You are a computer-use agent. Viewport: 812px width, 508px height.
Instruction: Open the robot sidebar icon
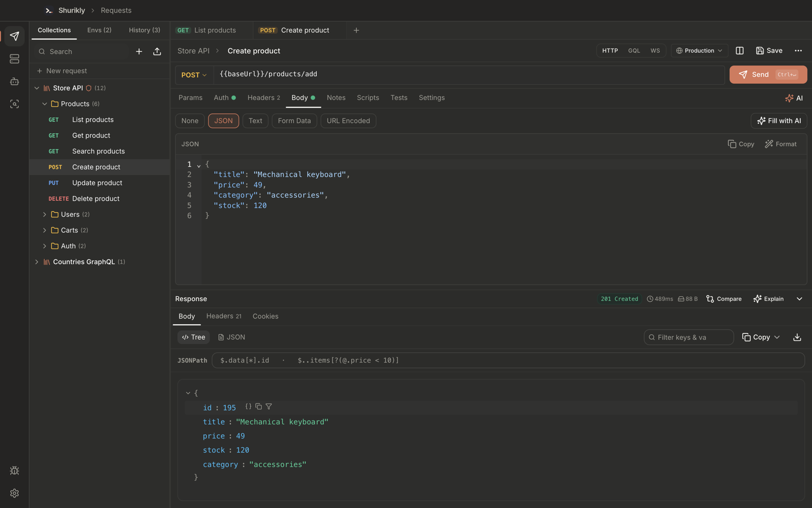pos(14,81)
